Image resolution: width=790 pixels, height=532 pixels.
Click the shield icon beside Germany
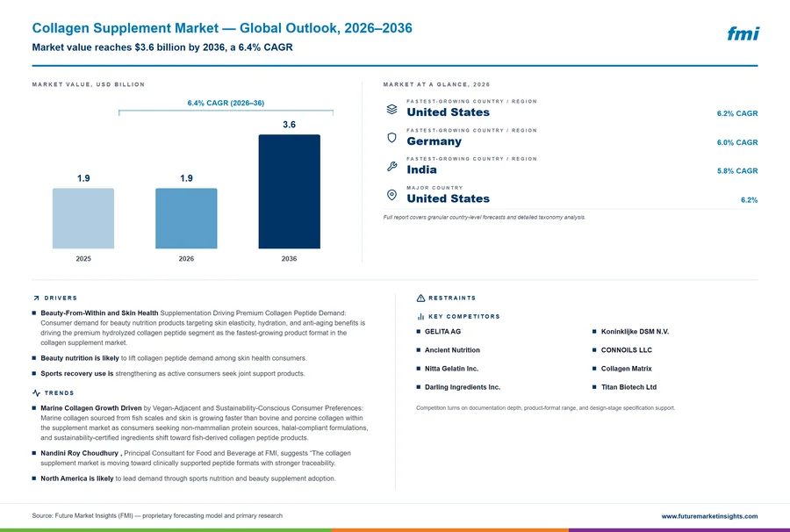[392, 138]
